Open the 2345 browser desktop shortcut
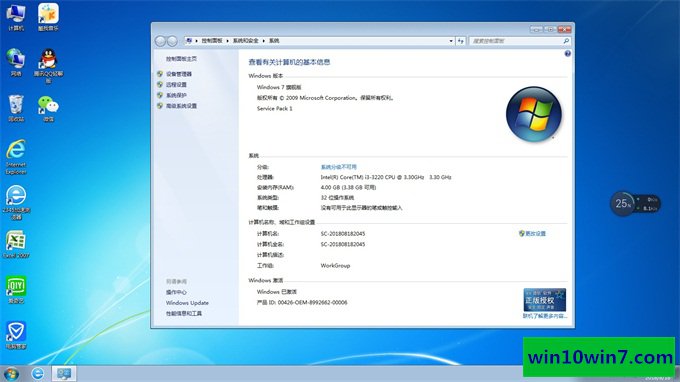 16,202
